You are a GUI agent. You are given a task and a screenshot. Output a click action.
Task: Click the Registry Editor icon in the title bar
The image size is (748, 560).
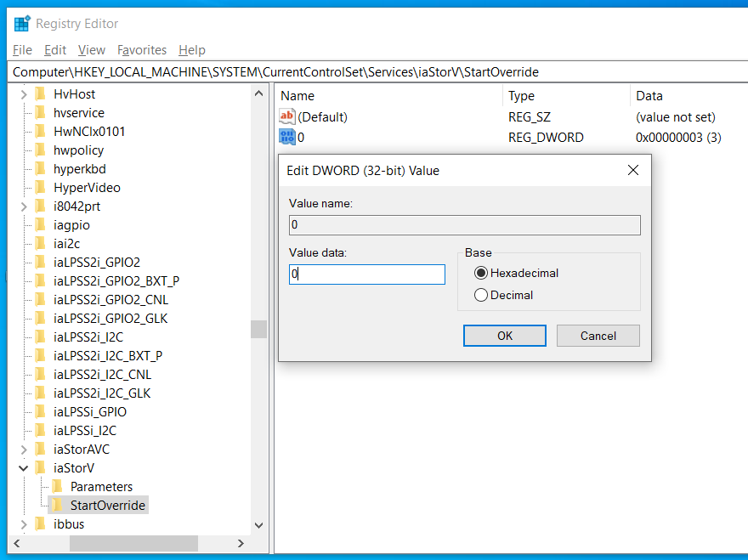point(21,23)
